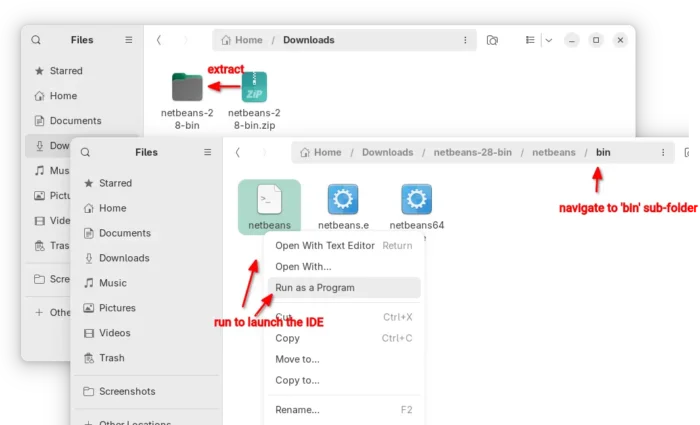Click the back arrow in front window

[237, 152]
